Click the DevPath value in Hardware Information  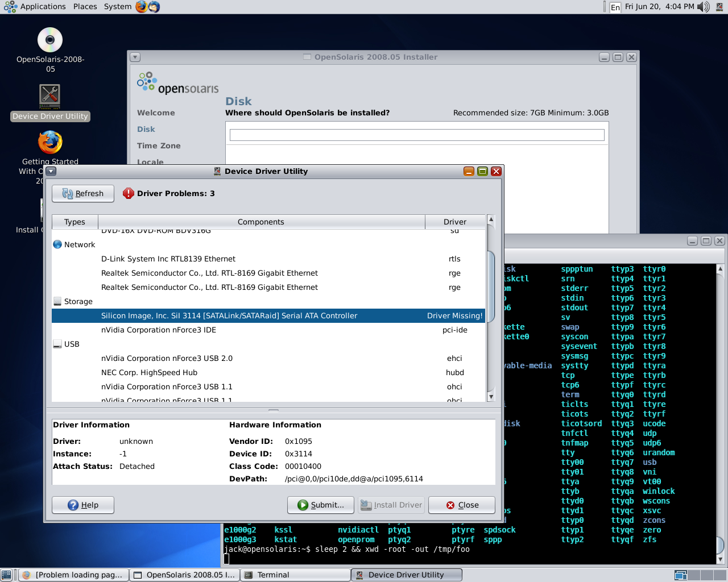(x=354, y=479)
